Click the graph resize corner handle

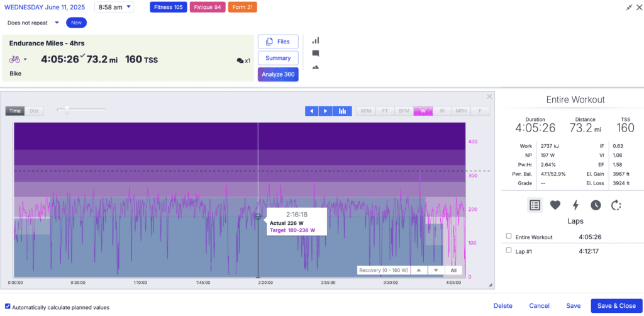(x=490, y=285)
